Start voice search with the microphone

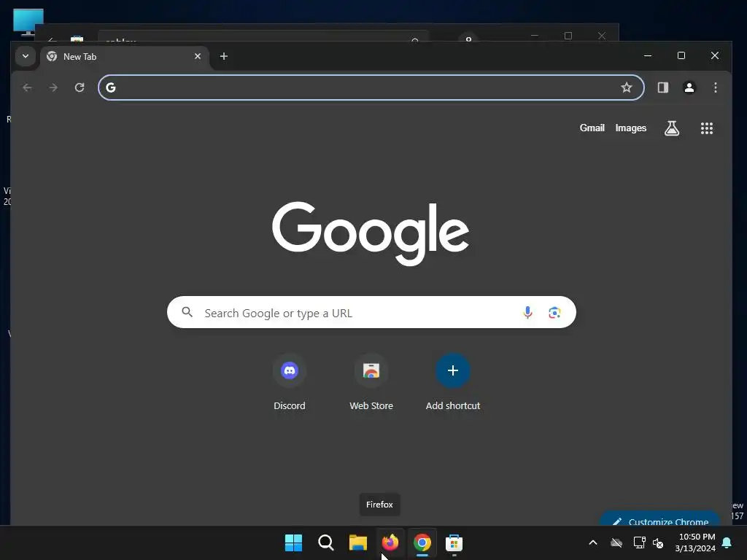(527, 312)
